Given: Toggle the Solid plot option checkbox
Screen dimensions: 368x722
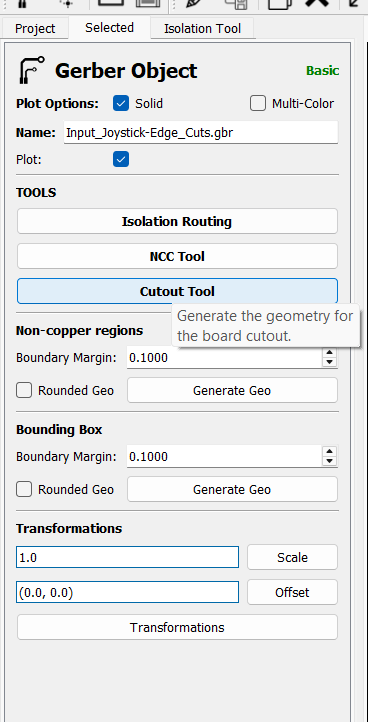Looking at the screenshot, I should point(121,104).
